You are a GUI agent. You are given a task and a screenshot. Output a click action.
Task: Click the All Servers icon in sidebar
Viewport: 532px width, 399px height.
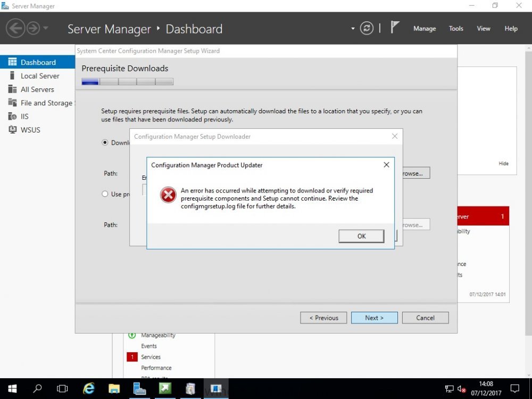[12, 89]
